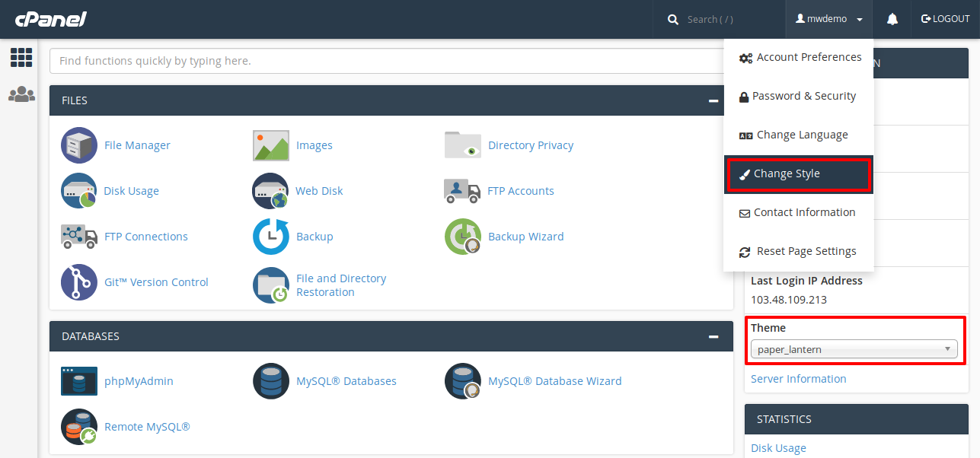Click the LOGOUT button

(x=946, y=19)
